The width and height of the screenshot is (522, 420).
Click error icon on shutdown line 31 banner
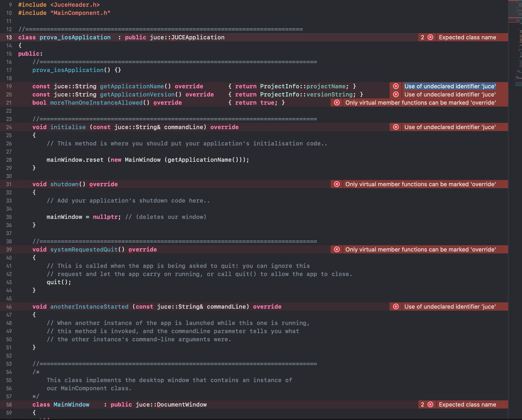click(337, 184)
